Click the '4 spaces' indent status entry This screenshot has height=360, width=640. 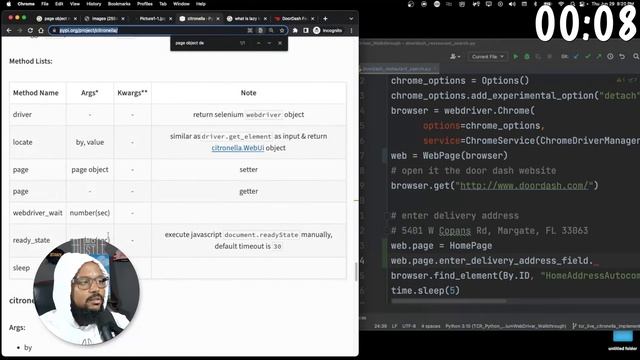pyautogui.click(x=431, y=326)
